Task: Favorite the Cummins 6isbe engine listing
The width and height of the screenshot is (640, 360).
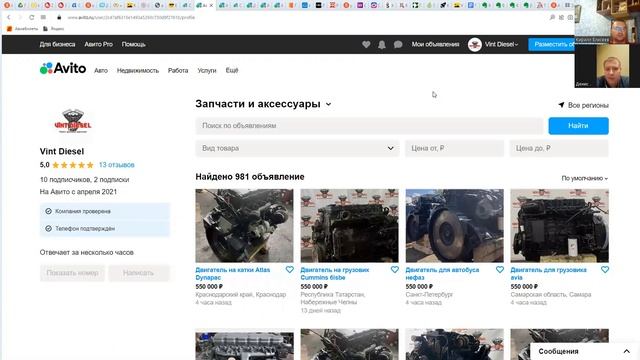Action: tap(395, 269)
